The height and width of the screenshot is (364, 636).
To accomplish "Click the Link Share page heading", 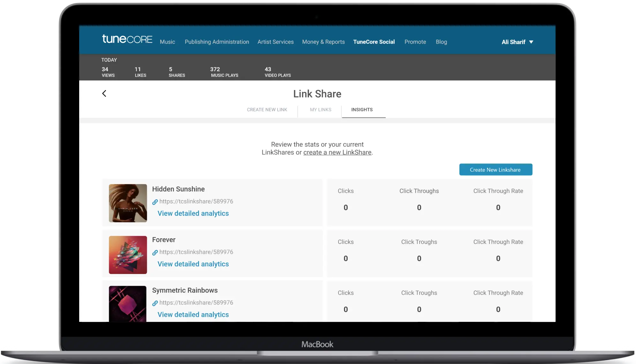I will 317,94.
